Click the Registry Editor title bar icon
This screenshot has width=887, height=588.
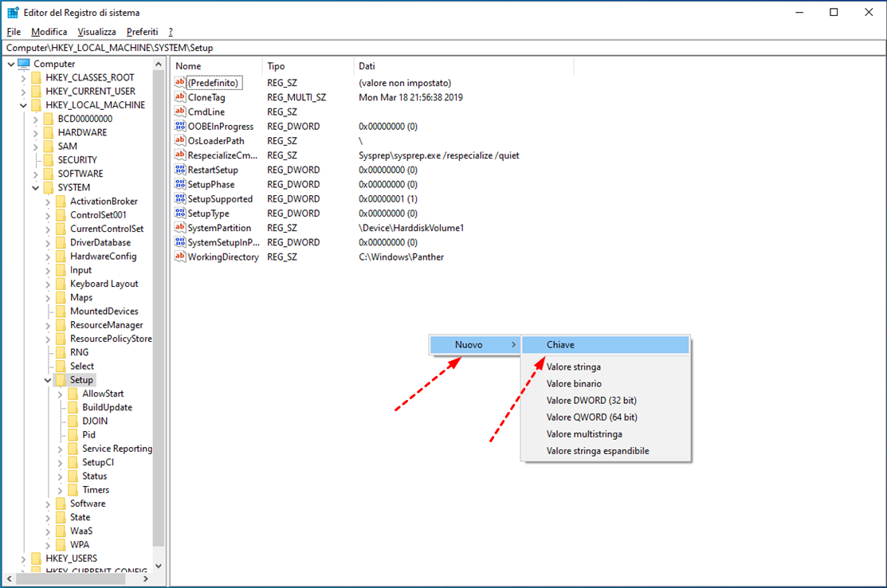(x=13, y=13)
